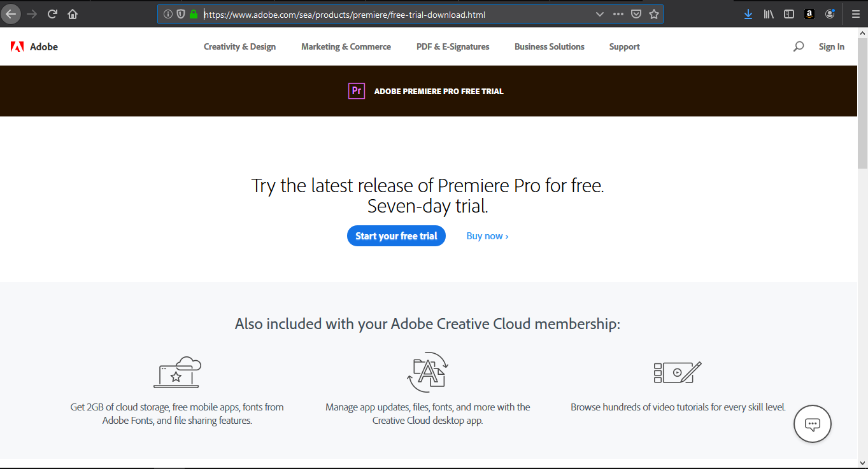Image resolution: width=868 pixels, height=469 pixels.
Task: Bookmark this page with the star icon
Action: click(654, 14)
